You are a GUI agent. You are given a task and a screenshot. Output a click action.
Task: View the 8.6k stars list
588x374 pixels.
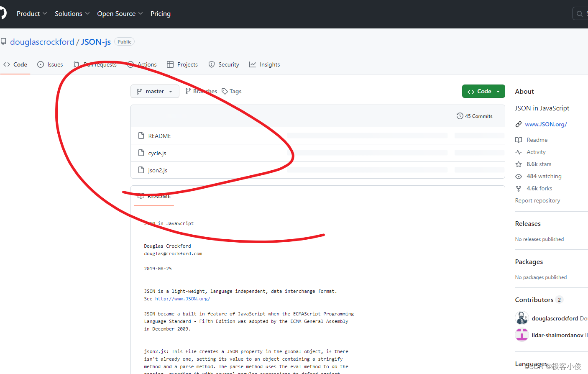[539, 164]
